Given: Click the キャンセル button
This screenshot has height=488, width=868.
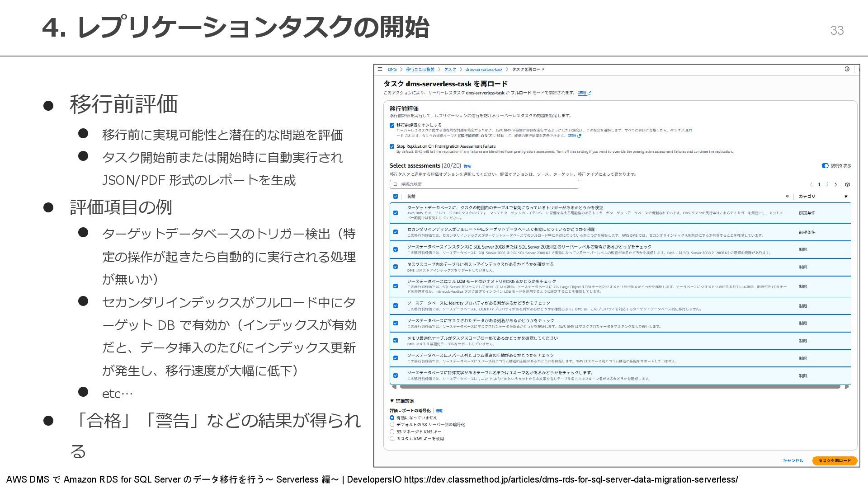Looking at the screenshot, I should coord(793,460).
